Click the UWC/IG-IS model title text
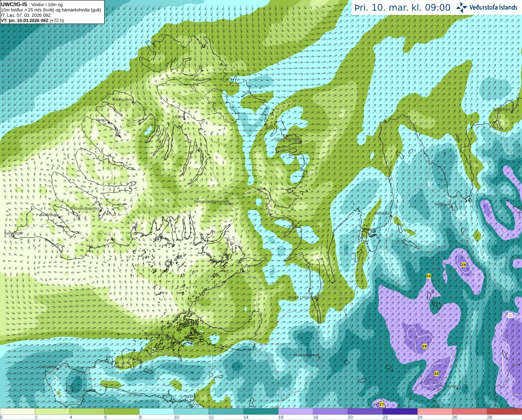Screen dimensions: 522x420 (x=14, y=4)
